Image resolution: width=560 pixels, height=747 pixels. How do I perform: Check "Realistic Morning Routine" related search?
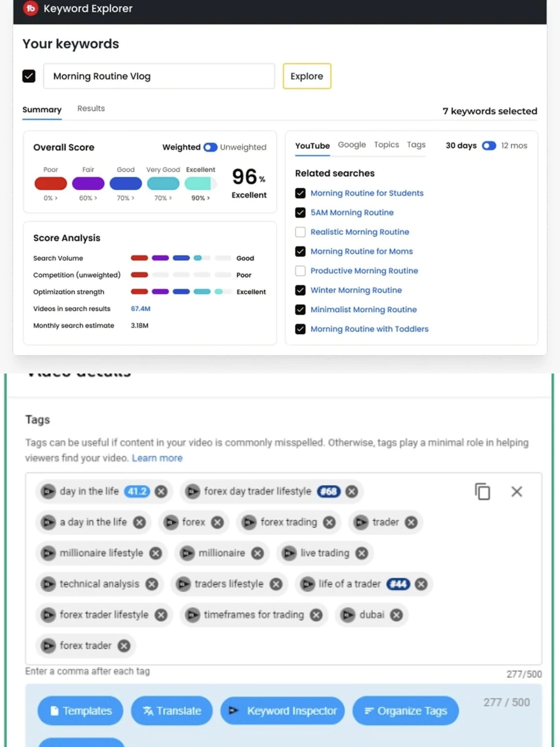[300, 232]
